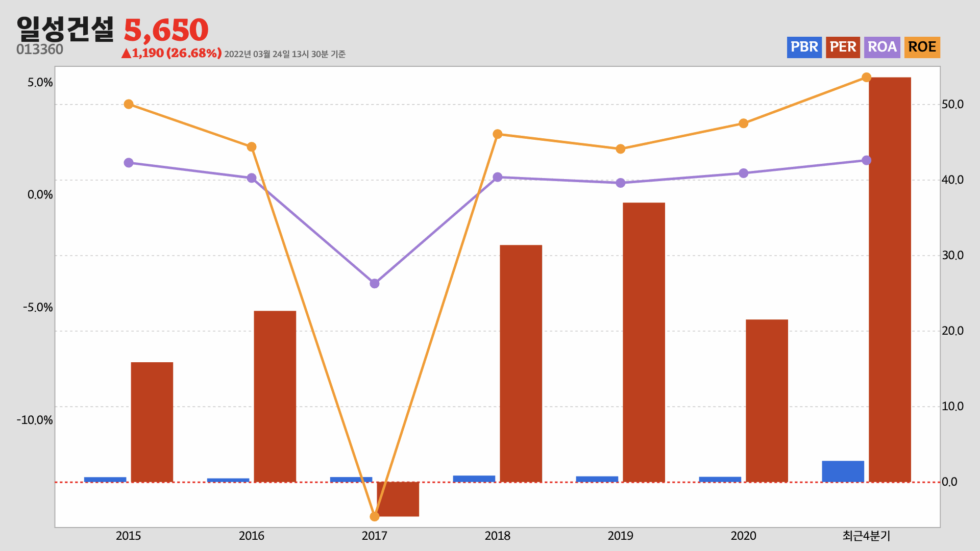Click the 2022년 03월 24일 timestamp text

pyautogui.click(x=285, y=54)
